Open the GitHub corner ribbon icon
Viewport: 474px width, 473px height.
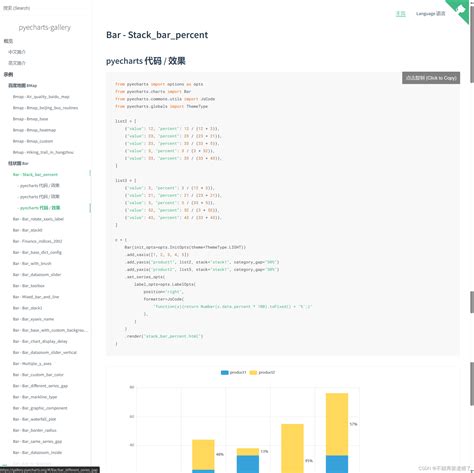[461, 9]
